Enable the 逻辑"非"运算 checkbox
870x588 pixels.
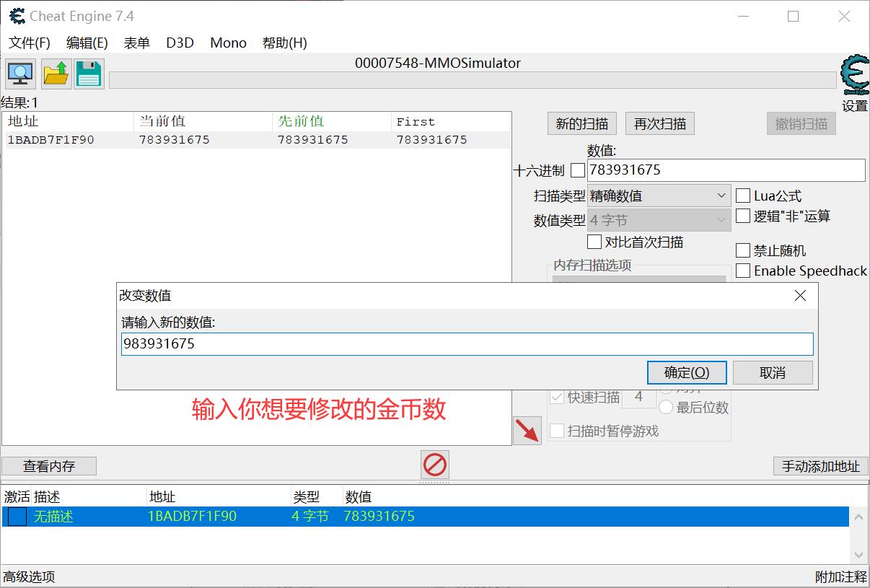[743, 216]
